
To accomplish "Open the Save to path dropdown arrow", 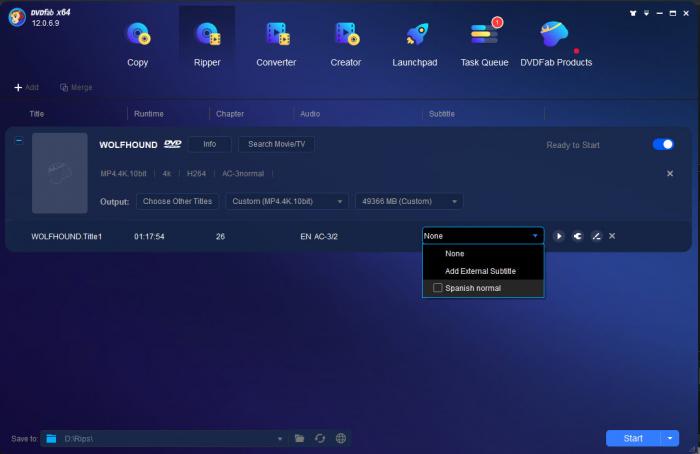I will click(x=280, y=439).
